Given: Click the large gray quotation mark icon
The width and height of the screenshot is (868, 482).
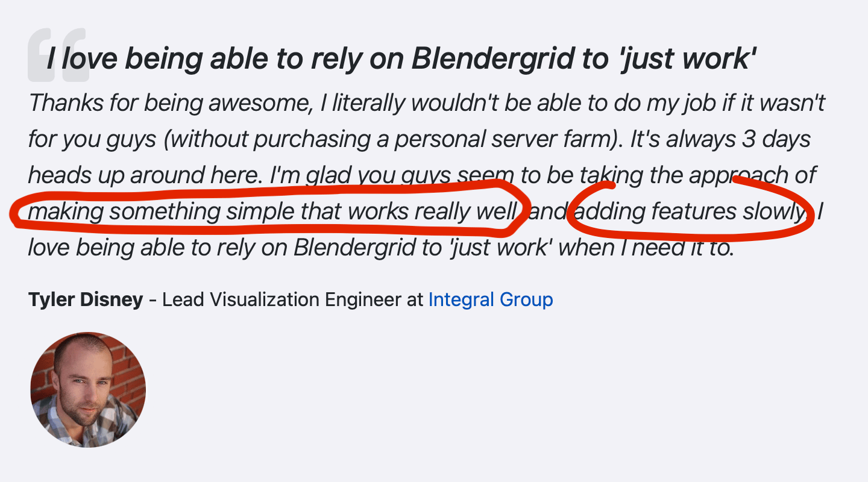Looking at the screenshot, I should [x=58, y=55].
